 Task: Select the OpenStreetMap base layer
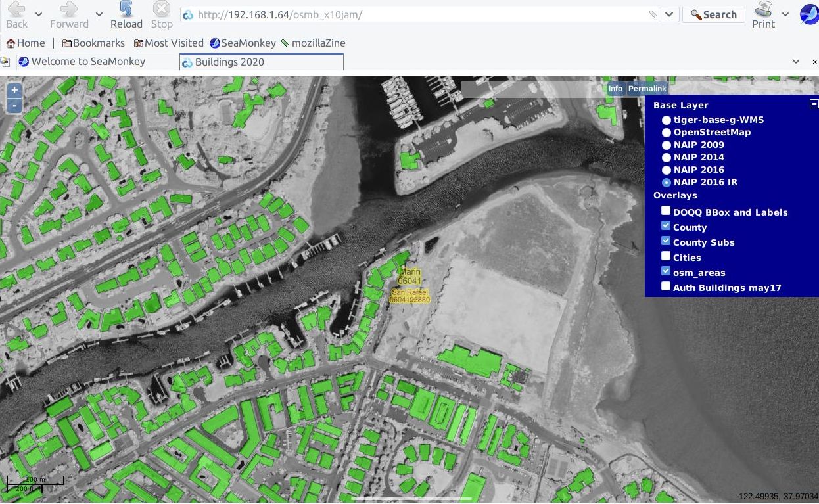pyautogui.click(x=667, y=133)
